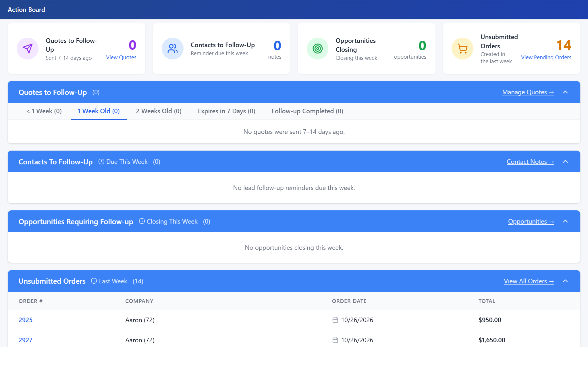588x365 pixels.
Task: Click View All Orders link
Action: pos(529,281)
